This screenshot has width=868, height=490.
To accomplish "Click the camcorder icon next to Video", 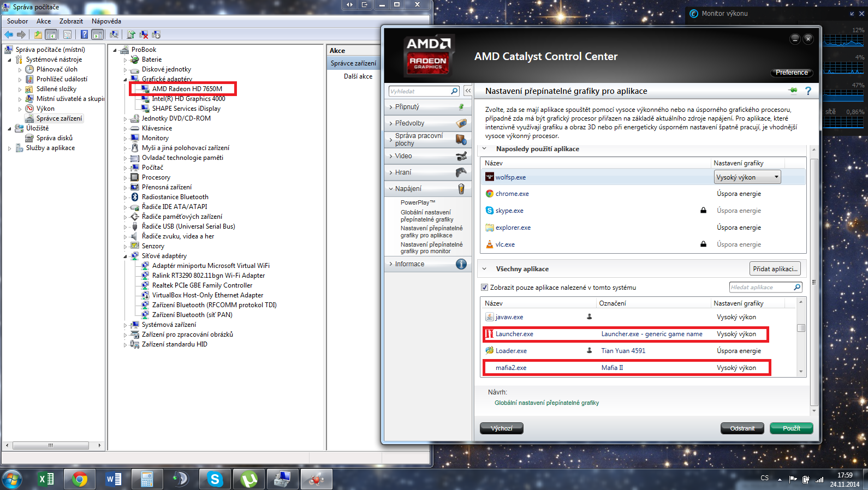I will pyautogui.click(x=461, y=156).
